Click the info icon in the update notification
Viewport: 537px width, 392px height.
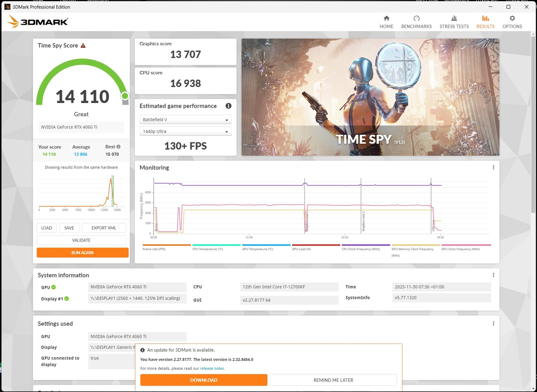(x=143, y=350)
